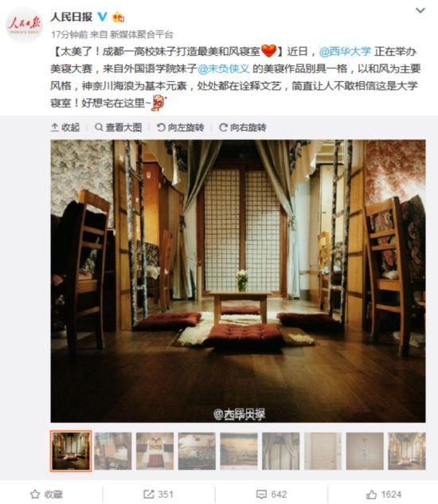Open the post options chevron menu
The height and width of the screenshot is (504, 438).
[x=420, y=10]
